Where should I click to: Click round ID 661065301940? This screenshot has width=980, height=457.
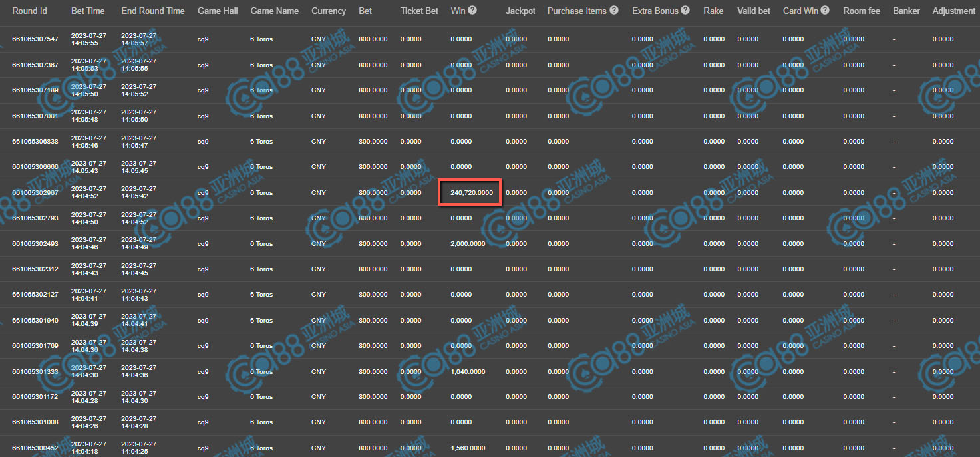[35, 321]
